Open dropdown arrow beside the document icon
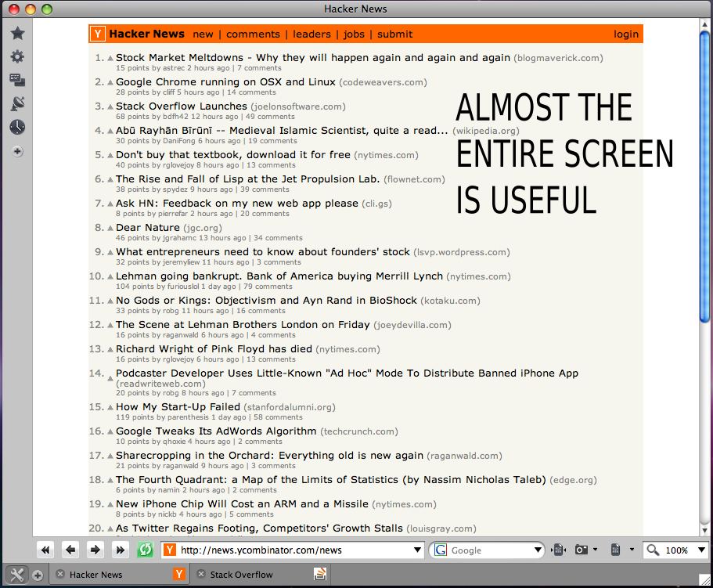 pyautogui.click(x=632, y=550)
